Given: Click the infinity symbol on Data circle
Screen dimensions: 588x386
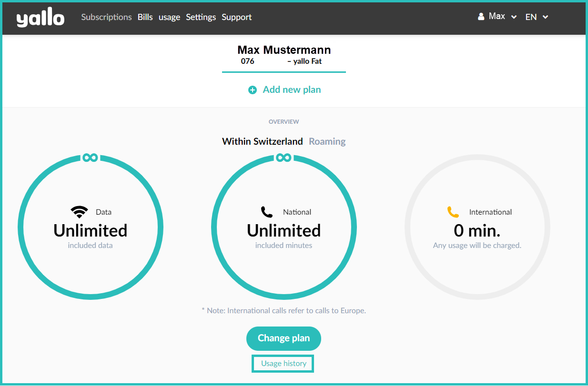Looking at the screenshot, I should pyautogui.click(x=90, y=157).
